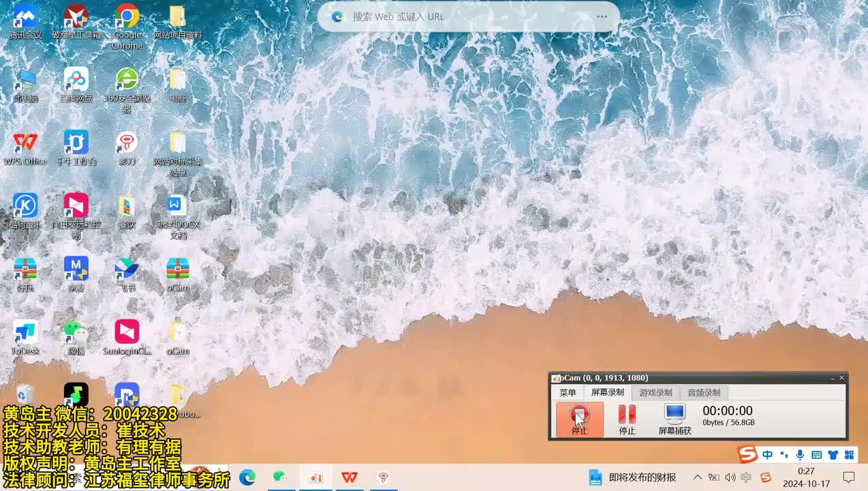Open Sogou soft keyboard icon
The height and width of the screenshot is (491, 868).
[x=816, y=455]
